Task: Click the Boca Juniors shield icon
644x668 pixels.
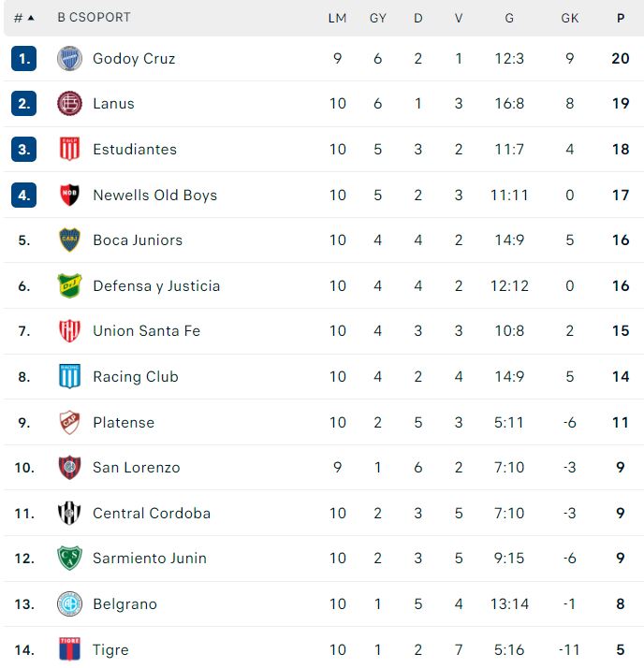Action: pyautogui.click(x=69, y=240)
